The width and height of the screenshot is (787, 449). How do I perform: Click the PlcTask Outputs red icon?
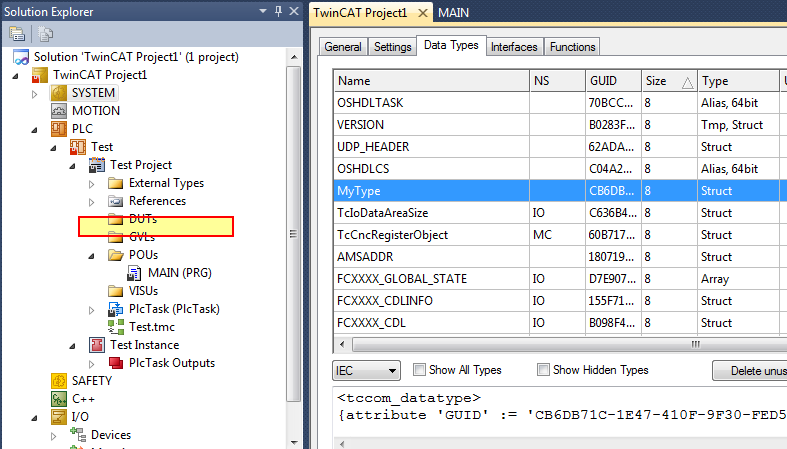coord(115,363)
